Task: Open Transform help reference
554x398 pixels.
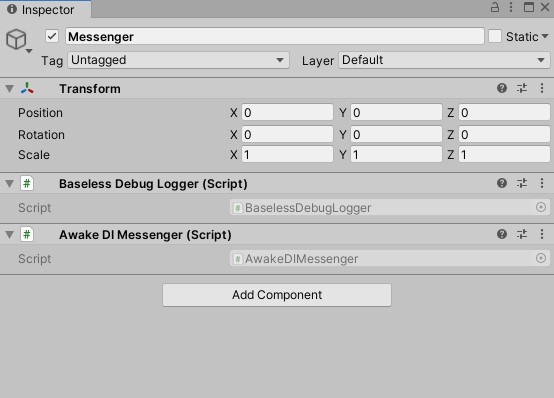Action: click(x=502, y=88)
